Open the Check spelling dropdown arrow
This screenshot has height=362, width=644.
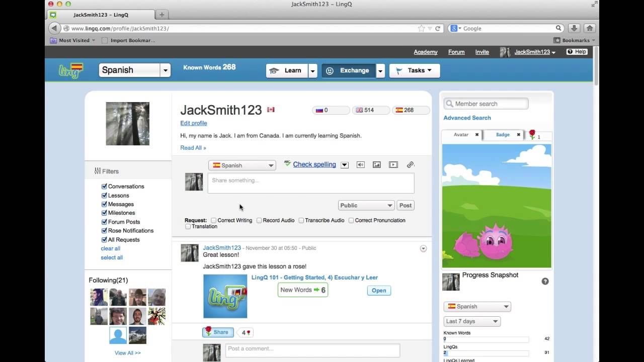tap(345, 165)
